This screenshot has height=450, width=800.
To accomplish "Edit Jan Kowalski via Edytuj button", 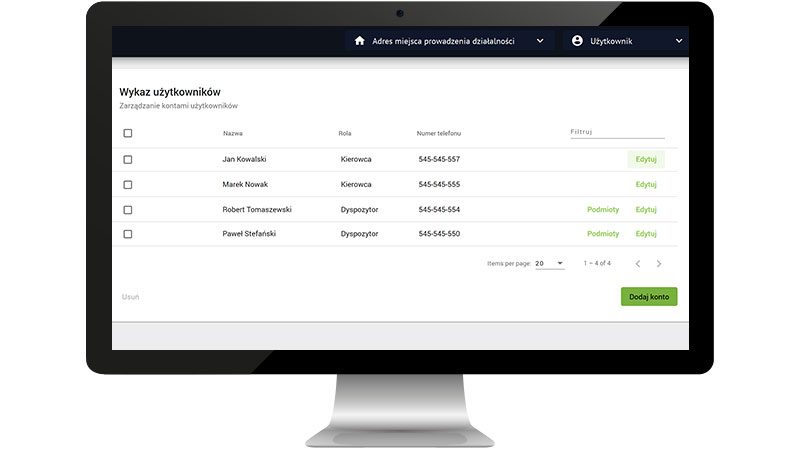I will (646, 159).
